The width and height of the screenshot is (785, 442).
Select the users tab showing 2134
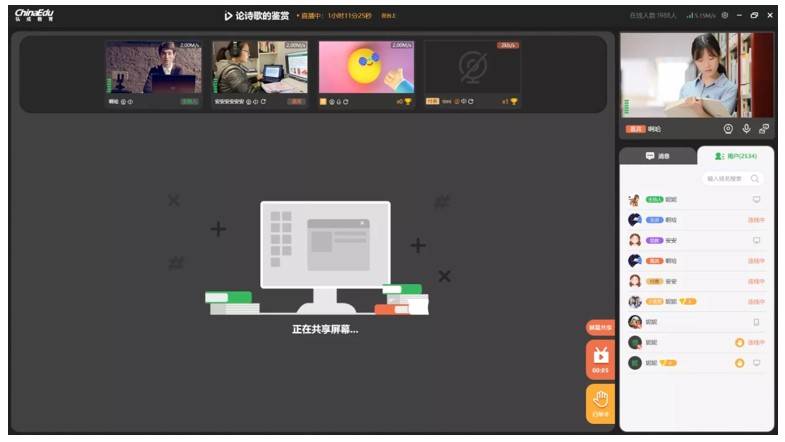[x=735, y=156]
